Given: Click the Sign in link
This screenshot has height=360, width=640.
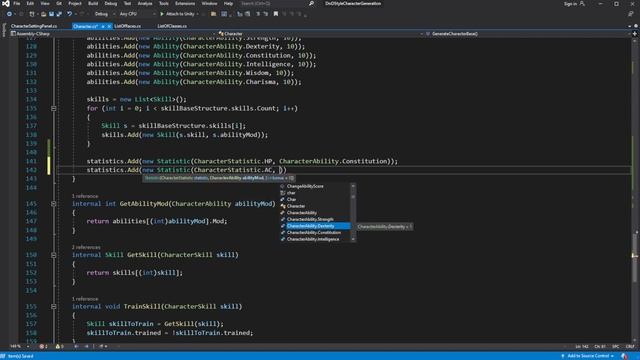Looking at the screenshot, I should [570, 4].
